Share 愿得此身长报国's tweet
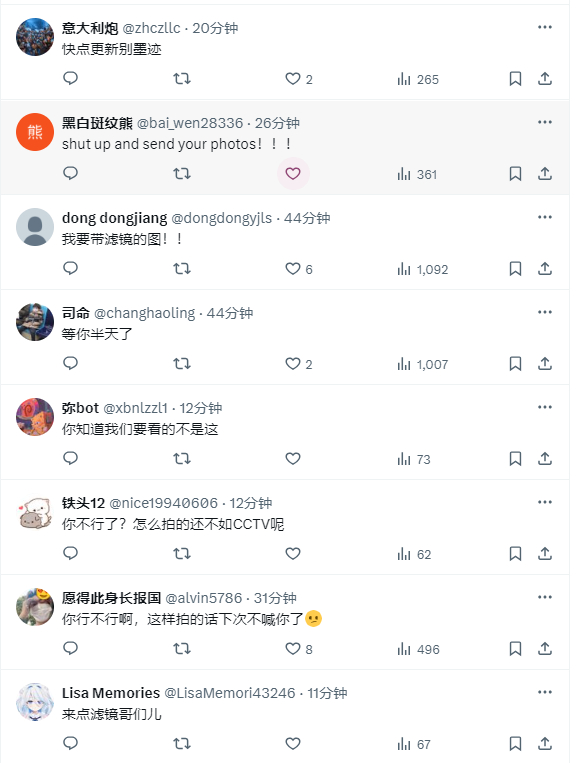The width and height of the screenshot is (576, 763). pyautogui.click(x=545, y=648)
